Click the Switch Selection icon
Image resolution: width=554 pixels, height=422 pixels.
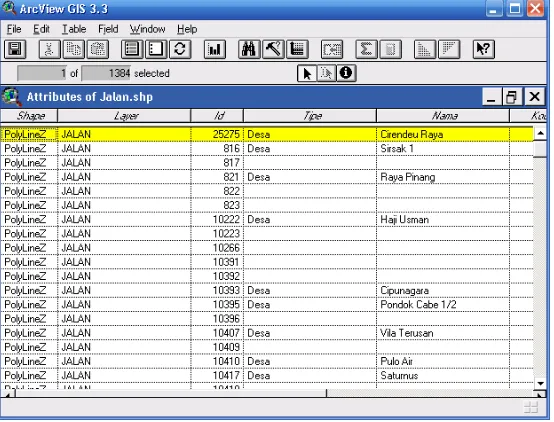pos(180,49)
